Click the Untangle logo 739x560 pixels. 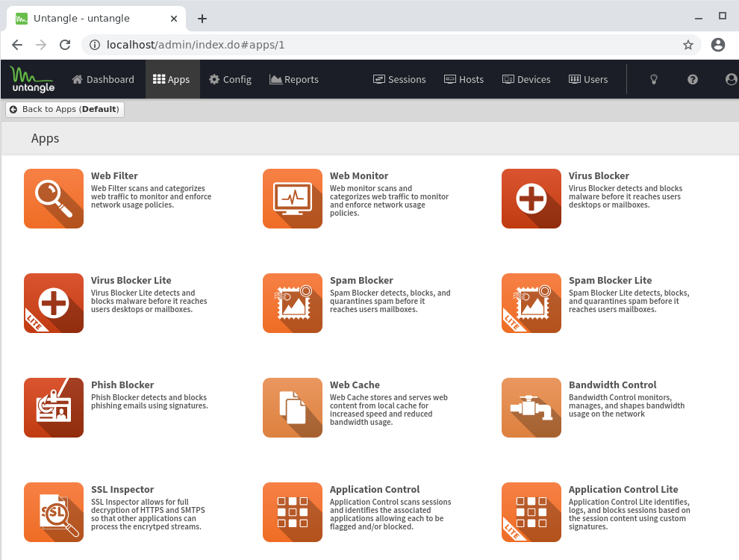[x=33, y=79]
